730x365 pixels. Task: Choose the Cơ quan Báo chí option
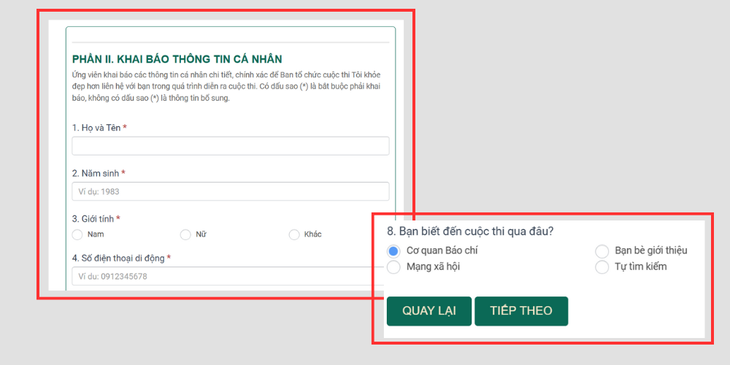coord(393,251)
